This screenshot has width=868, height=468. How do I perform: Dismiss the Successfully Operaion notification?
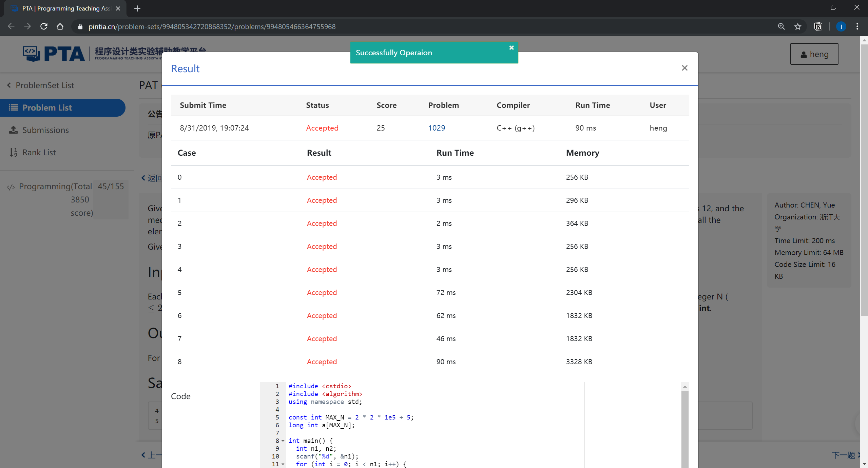point(511,48)
